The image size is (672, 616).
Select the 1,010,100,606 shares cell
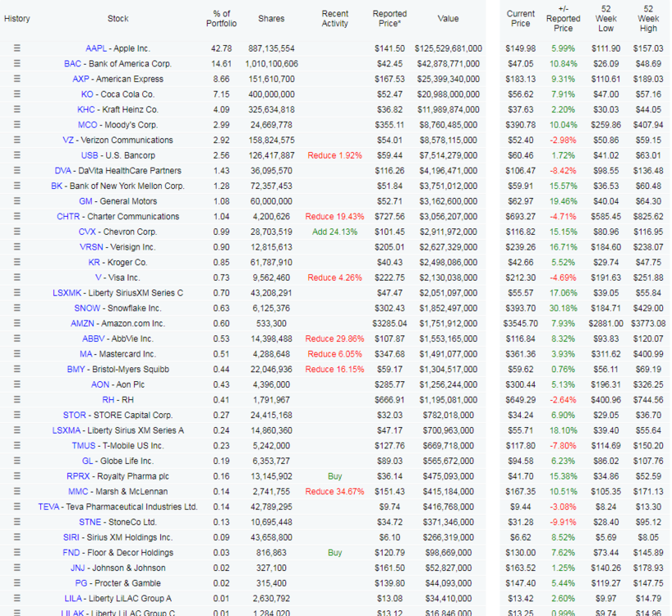click(271, 64)
